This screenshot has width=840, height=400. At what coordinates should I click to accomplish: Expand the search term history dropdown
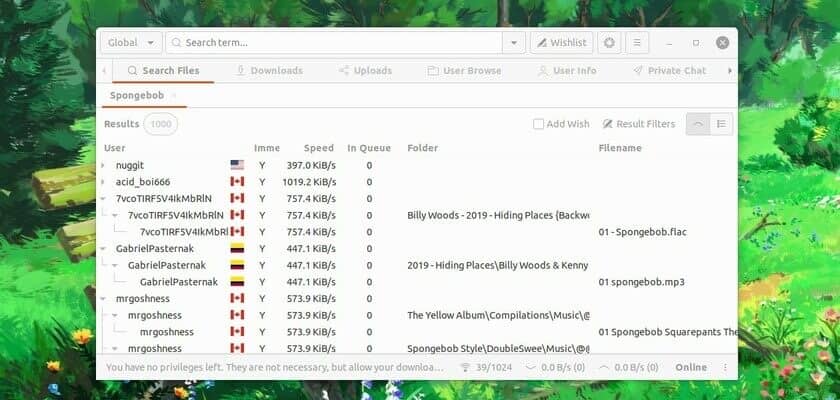[514, 43]
